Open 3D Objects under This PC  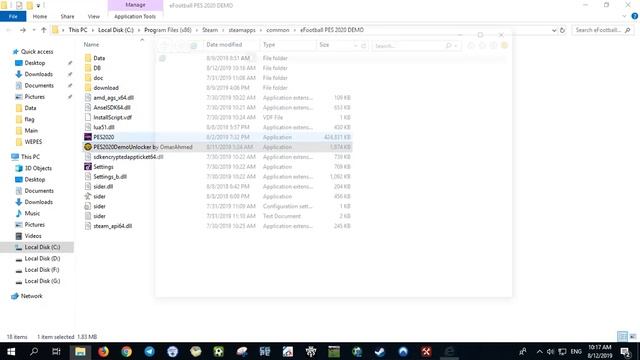coord(38,168)
